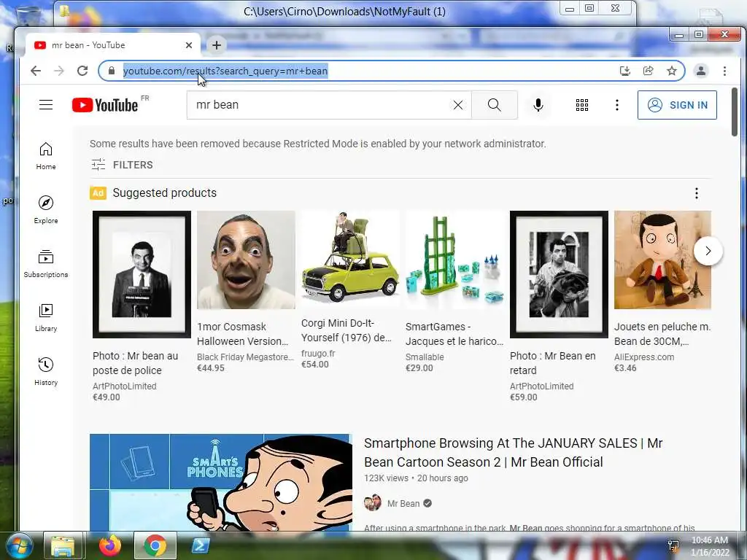
Task: Play the Smartphone Browsing cartoon video thumbnail
Action: tap(221, 482)
